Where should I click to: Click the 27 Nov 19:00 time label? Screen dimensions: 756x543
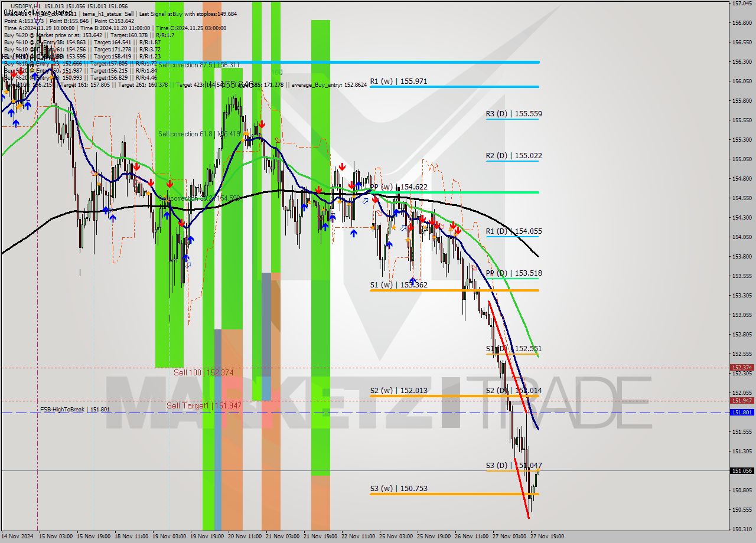tap(548, 537)
